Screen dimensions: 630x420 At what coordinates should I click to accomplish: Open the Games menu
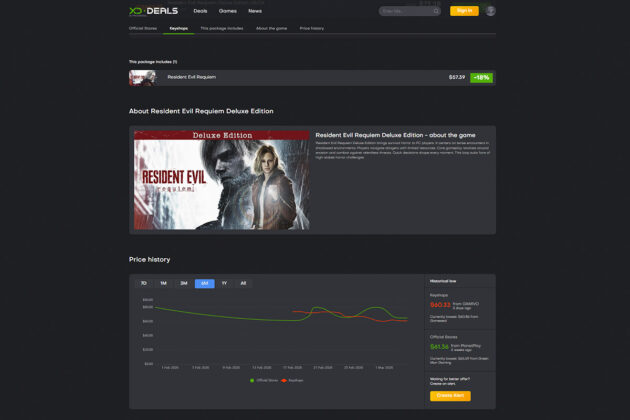tap(227, 11)
